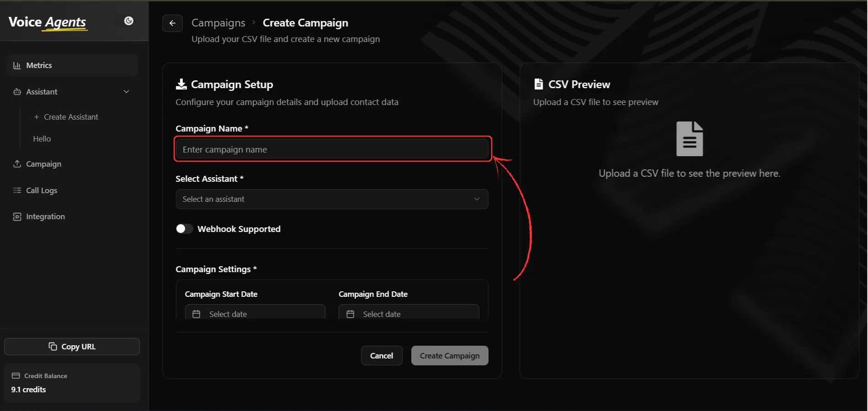Open the Campaign End Date picker
868x411 pixels.
point(409,312)
